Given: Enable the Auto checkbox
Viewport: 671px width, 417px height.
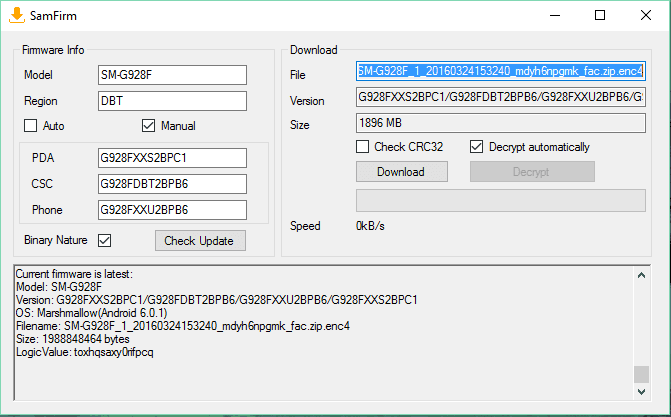Looking at the screenshot, I should point(30,125).
